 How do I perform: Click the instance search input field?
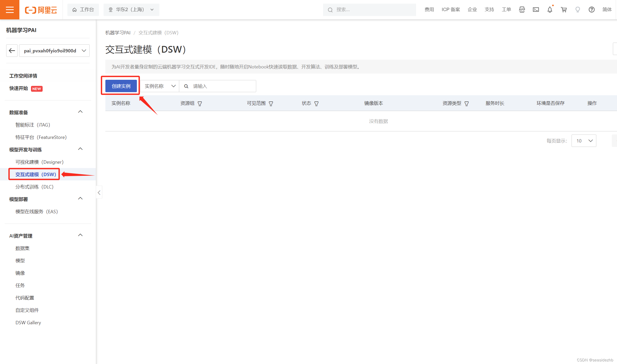coord(222,86)
